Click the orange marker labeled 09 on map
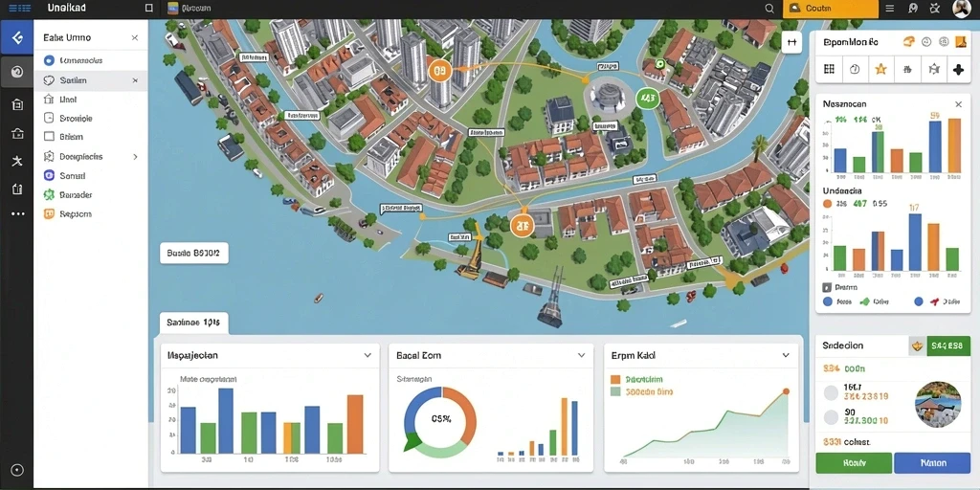Image resolution: width=980 pixels, height=490 pixels. click(440, 70)
